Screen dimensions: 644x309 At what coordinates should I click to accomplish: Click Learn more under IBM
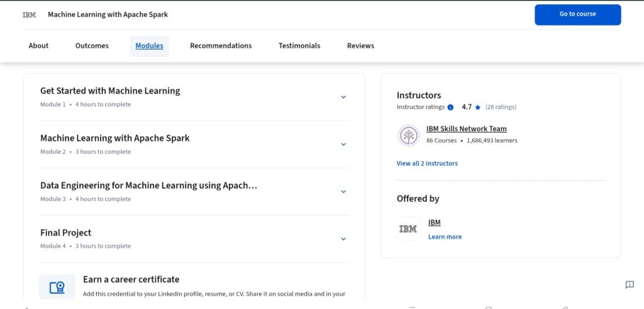(445, 237)
